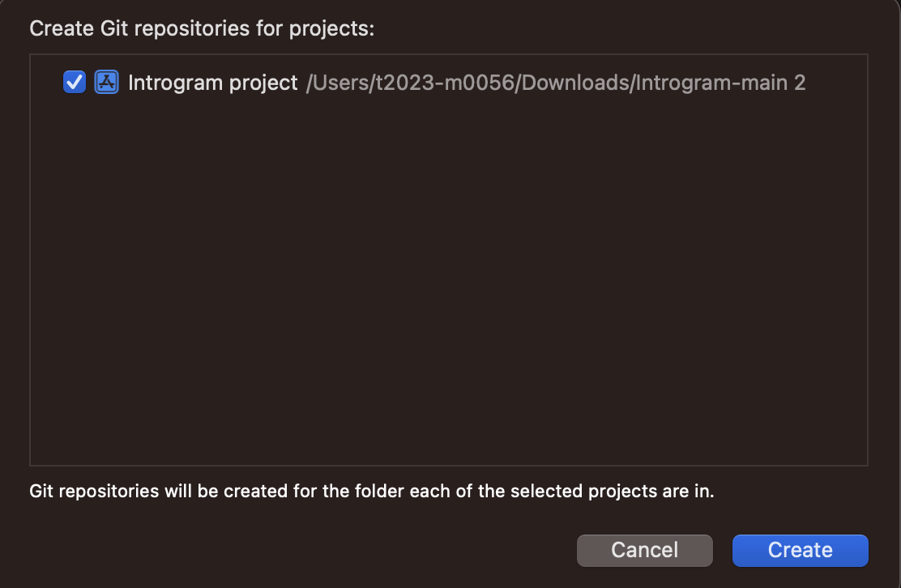
Task: Click the "Introgram-main 2" folder name in path
Action: 721,83
